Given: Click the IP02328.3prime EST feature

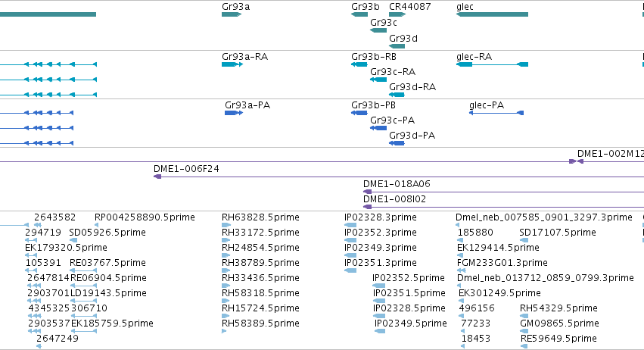Looking at the screenshot, I should coord(350,225).
